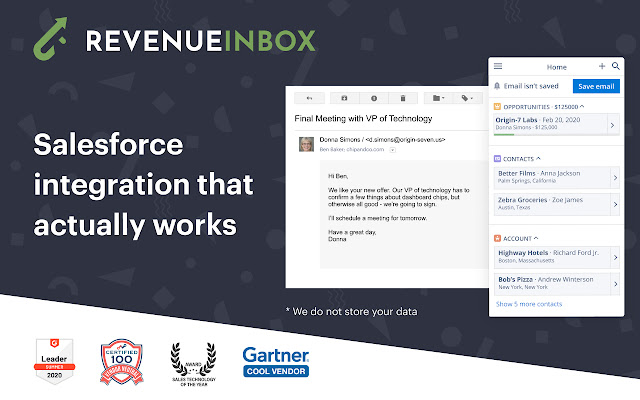Image resolution: width=640 pixels, height=400 pixels.
Task: Open the Bob's Pizza account
Action: 552,284
